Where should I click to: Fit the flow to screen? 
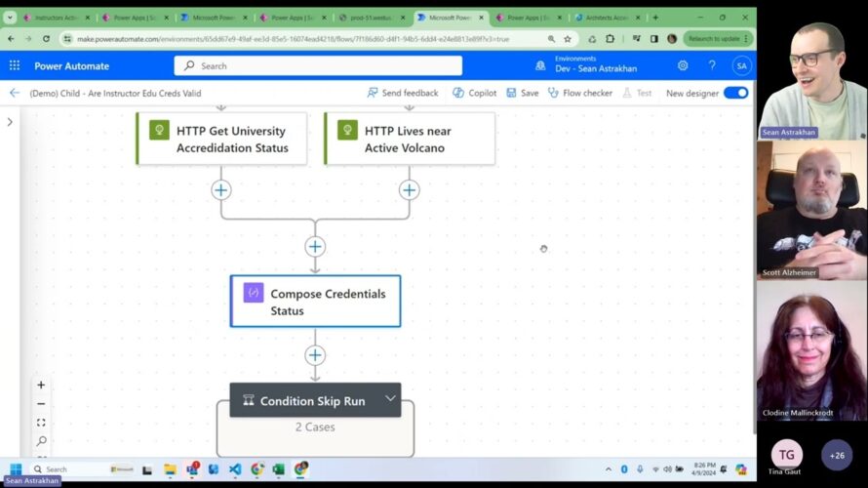41,423
